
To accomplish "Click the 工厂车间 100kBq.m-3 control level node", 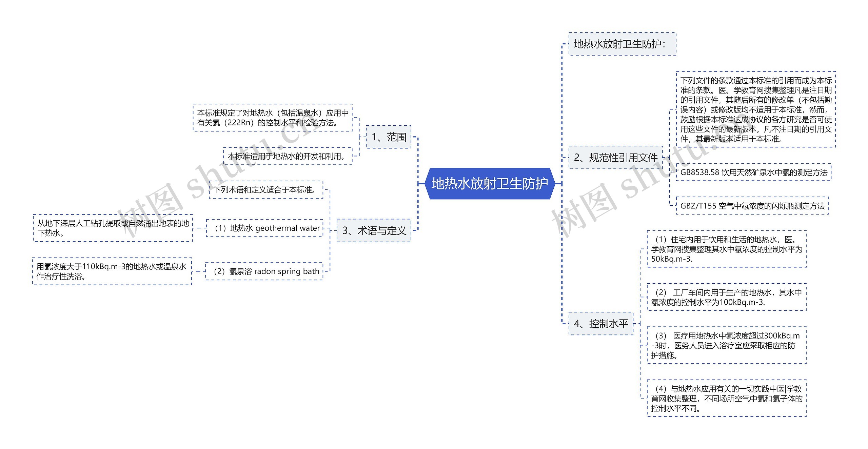I will (727, 297).
